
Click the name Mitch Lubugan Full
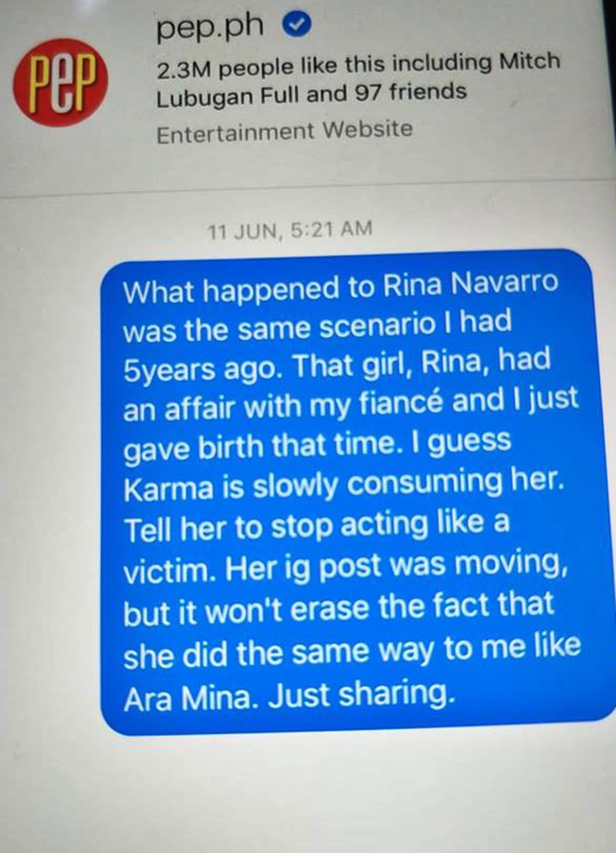(x=358, y=78)
